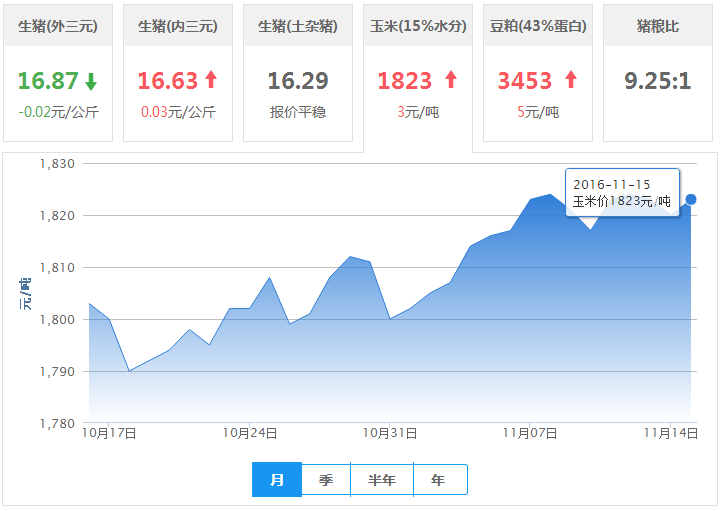Click the 11月07日 axis label
The image size is (722, 511).
[530, 433]
